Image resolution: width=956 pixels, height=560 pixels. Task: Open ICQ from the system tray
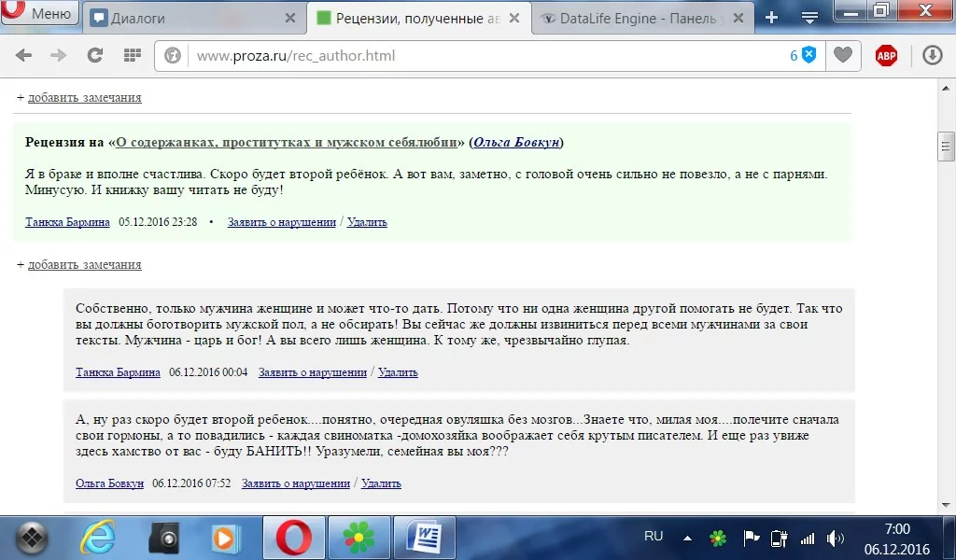(717, 538)
